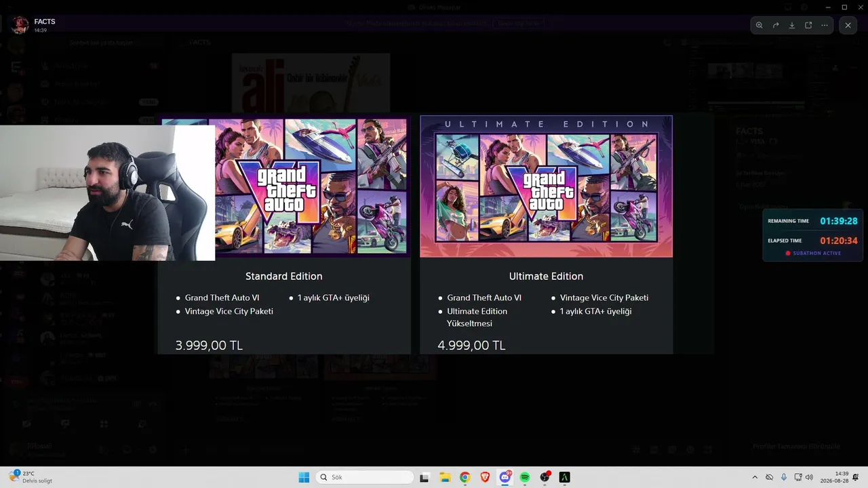This screenshot has height=488, width=868.
Task: Click the Ultimate Edition title text
Action: click(547, 277)
